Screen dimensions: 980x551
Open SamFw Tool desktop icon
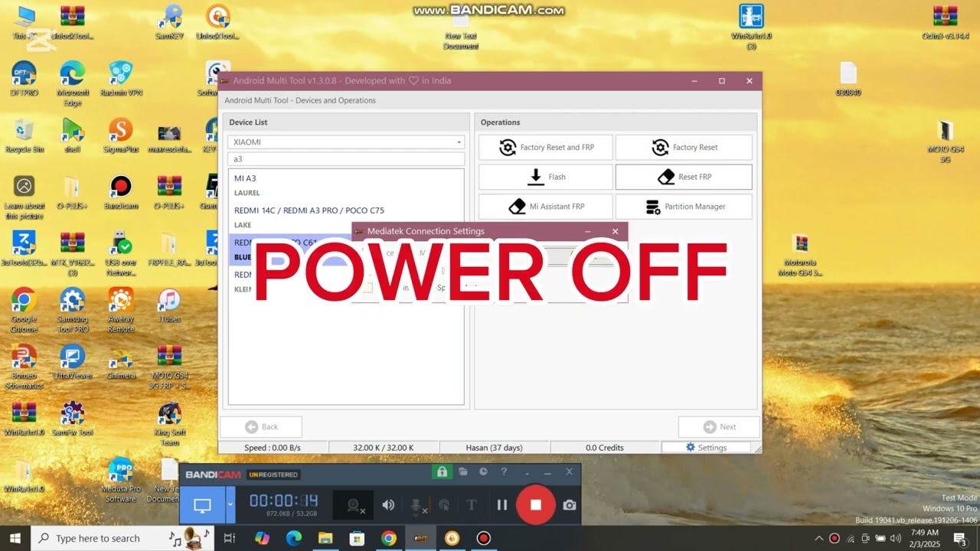[73, 419]
